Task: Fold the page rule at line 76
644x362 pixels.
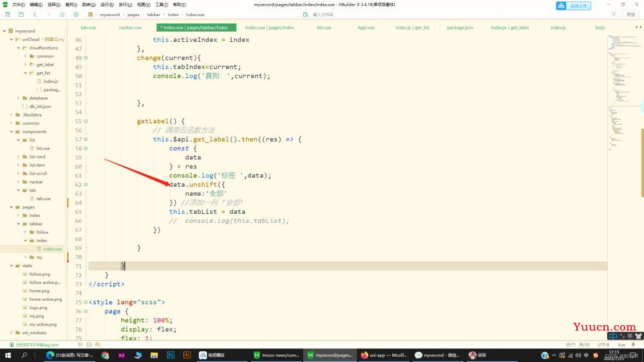Action: (x=86, y=311)
